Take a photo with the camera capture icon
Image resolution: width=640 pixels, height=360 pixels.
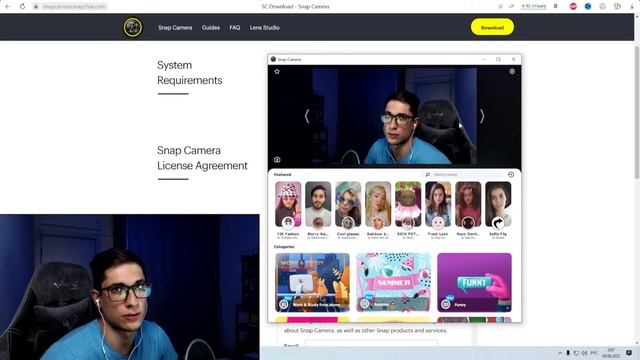coord(277,160)
